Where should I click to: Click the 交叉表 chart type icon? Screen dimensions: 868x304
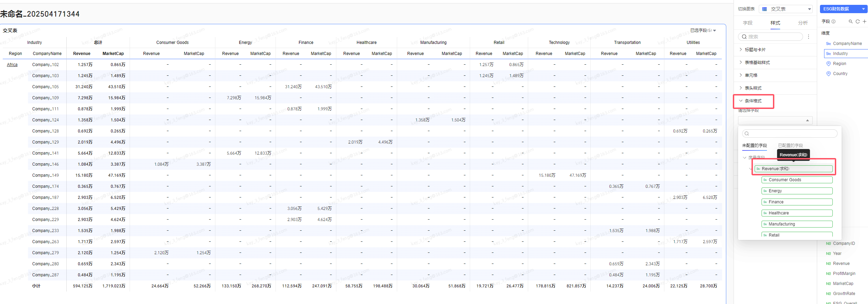pyautogui.click(x=765, y=9)
